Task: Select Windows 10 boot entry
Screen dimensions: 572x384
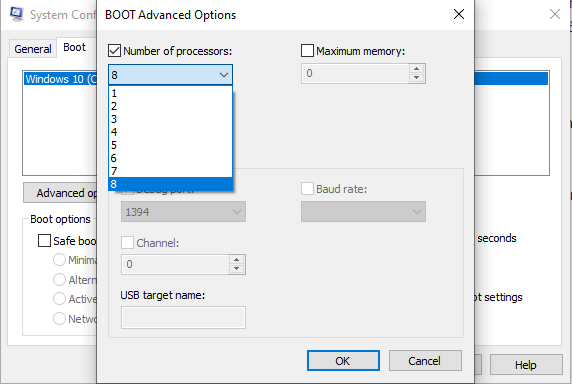Action: coord(60,79)
